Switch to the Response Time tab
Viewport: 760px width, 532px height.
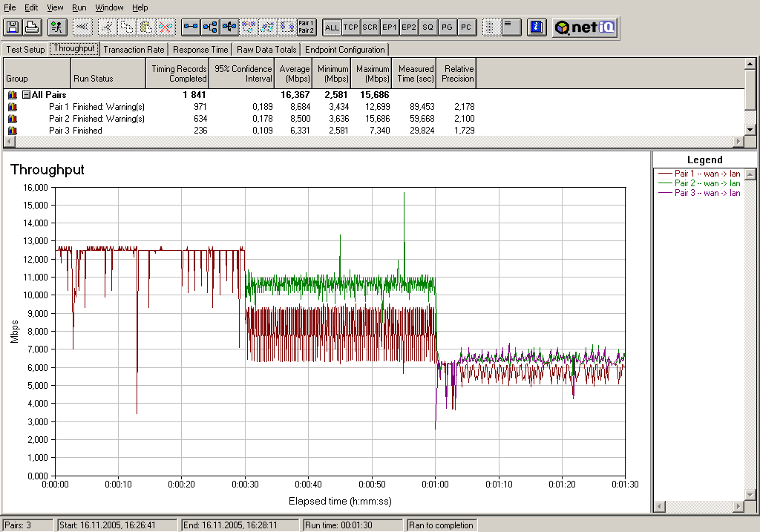coord(200,50)
